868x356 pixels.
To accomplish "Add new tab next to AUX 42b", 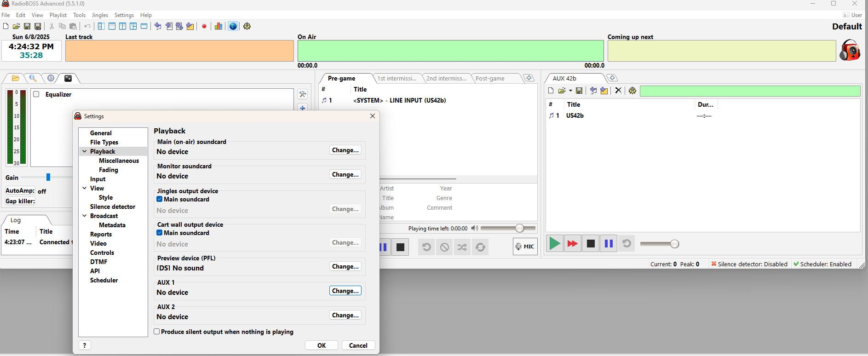I will point(612,78).
